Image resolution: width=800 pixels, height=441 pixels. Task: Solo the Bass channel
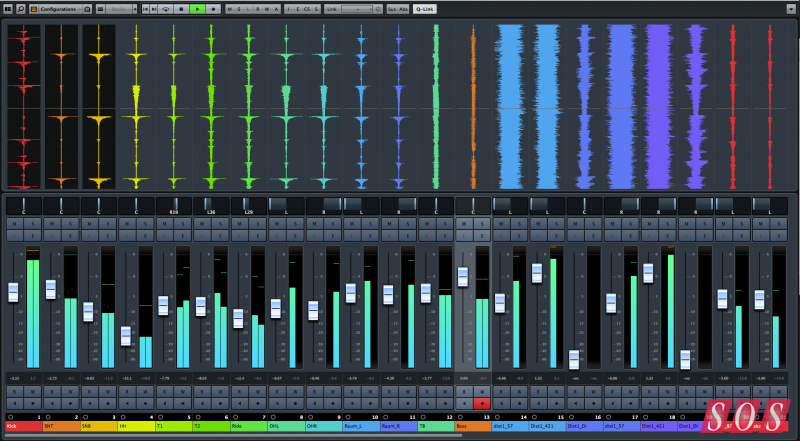point(482,224)
